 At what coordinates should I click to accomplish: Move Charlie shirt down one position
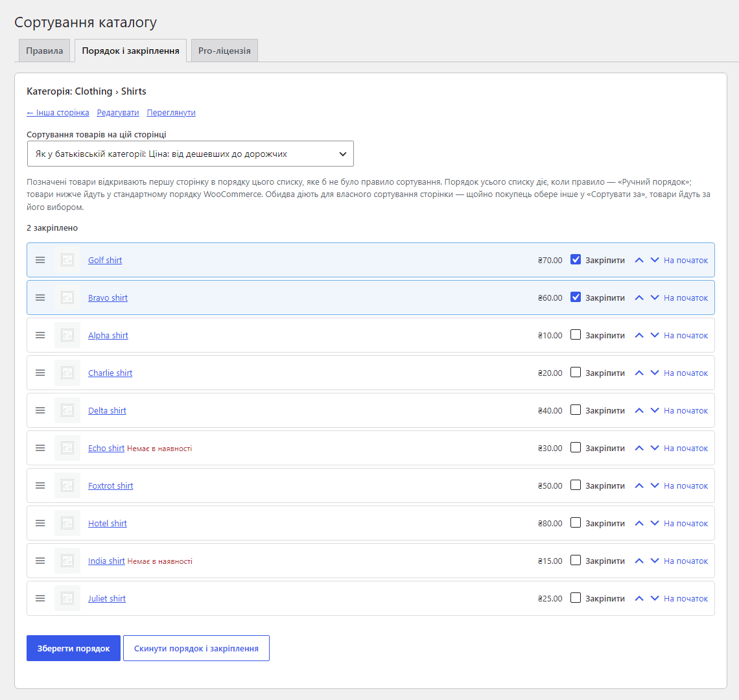[655, 373]
